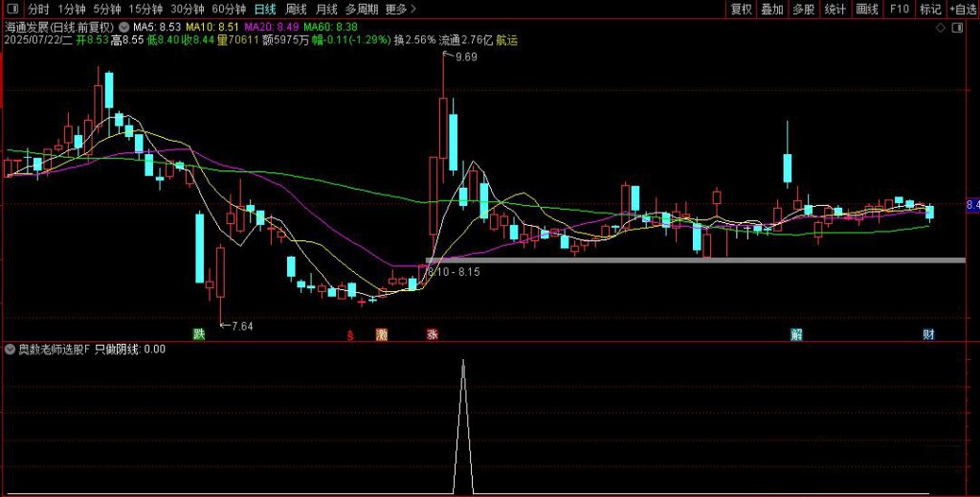Switch to the 60分钟 period tab

(229, 9)
